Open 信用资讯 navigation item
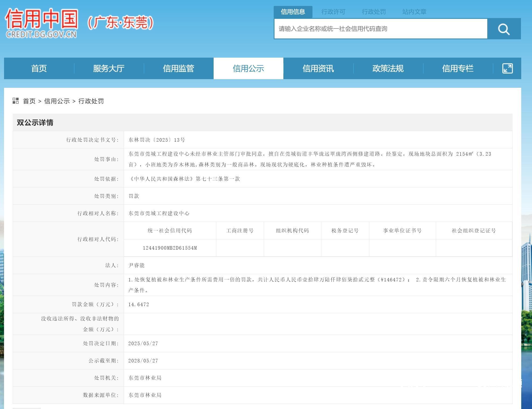Screen dimensions: 532x409 318,68
